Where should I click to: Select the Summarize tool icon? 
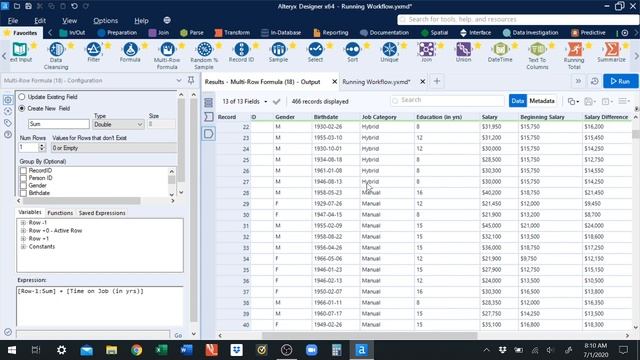(x=611, y=49)
